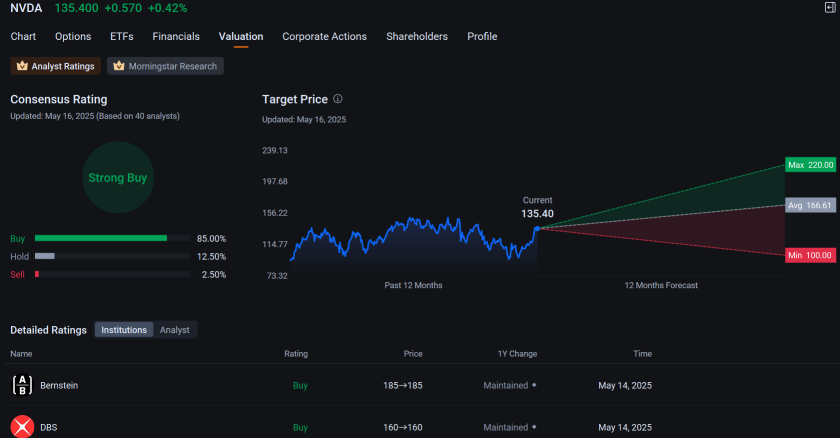Open the DBS row name
Screen dimensions: 840x438
tap(49, 427)
